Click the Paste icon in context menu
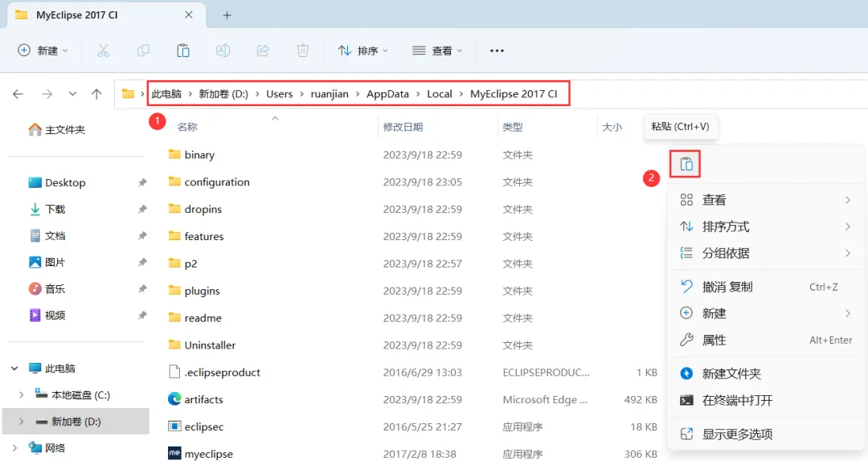868x461 pixels. (686, 165)
